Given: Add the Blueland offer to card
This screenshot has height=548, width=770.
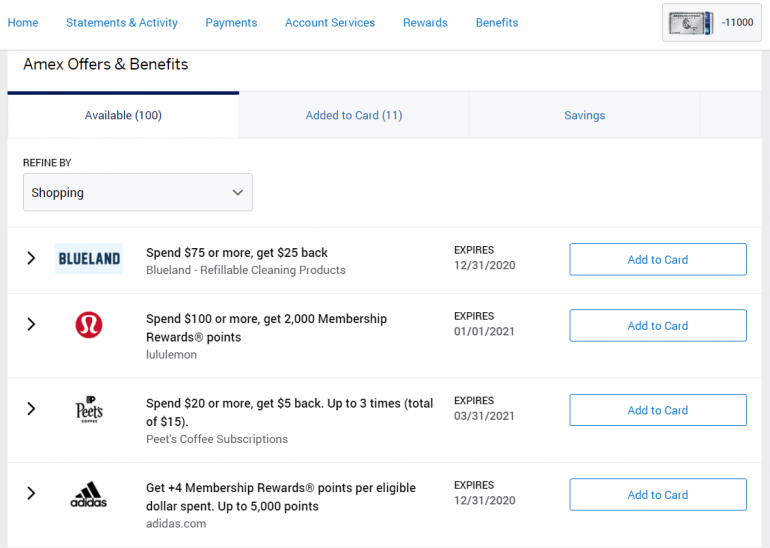Looking at the screenshot, I should click(x=657, y=259).
